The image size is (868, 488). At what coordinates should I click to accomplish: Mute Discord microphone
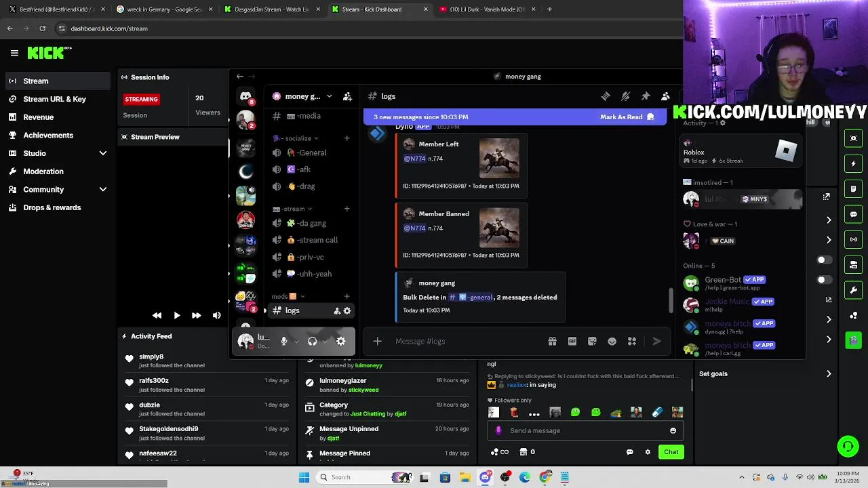click(283, 342)
